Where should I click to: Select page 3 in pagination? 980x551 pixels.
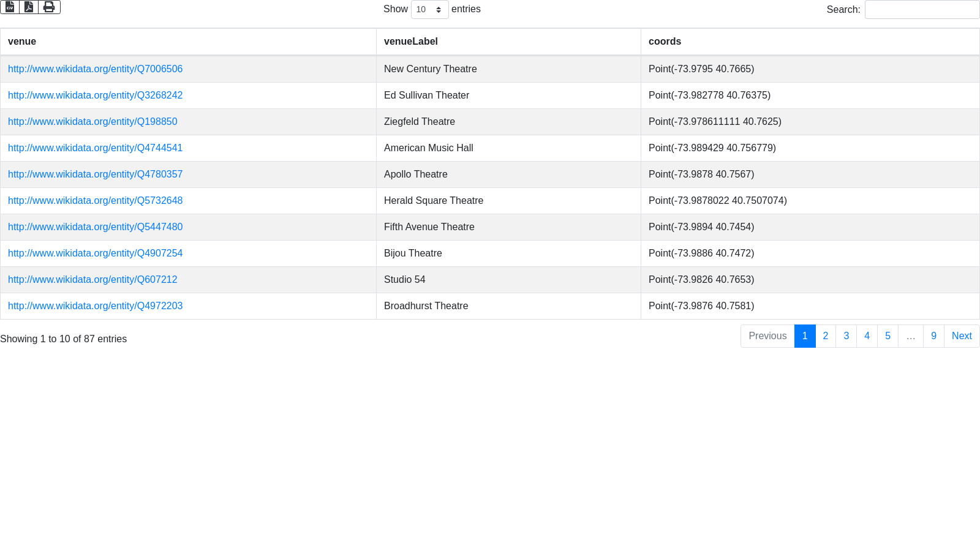click(846, 336)
